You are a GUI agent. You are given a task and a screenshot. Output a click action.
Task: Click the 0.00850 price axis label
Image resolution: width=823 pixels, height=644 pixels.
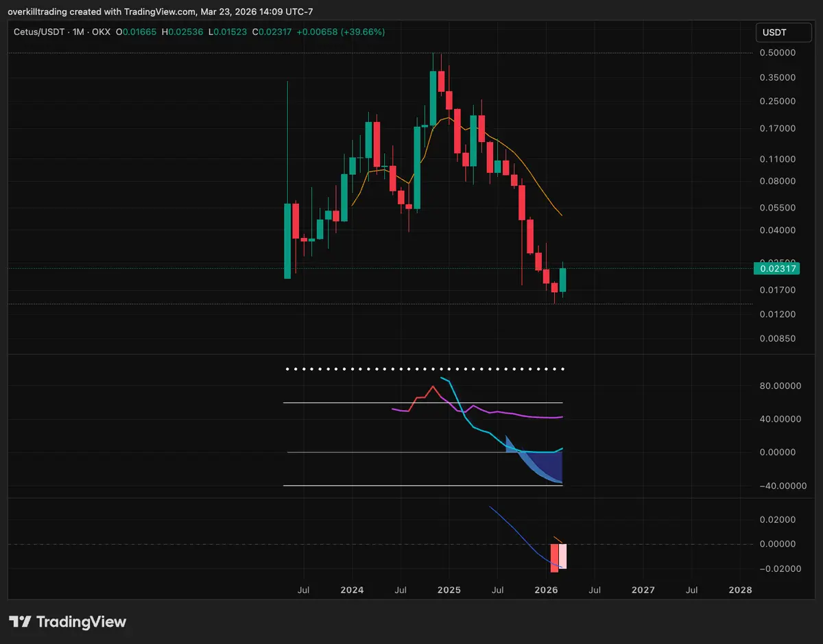pos(776,338)
